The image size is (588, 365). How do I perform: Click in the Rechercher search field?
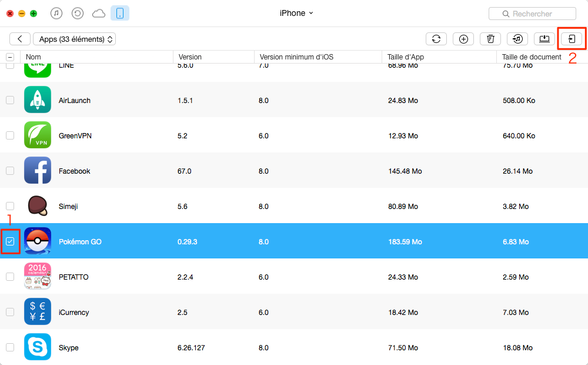point(533,14)
